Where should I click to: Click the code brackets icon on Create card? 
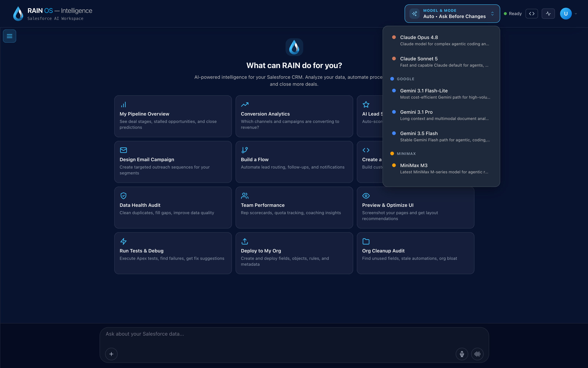366,150
